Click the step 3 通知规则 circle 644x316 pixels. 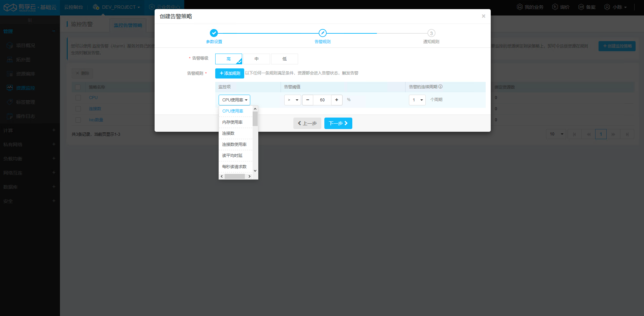[431, 33]
